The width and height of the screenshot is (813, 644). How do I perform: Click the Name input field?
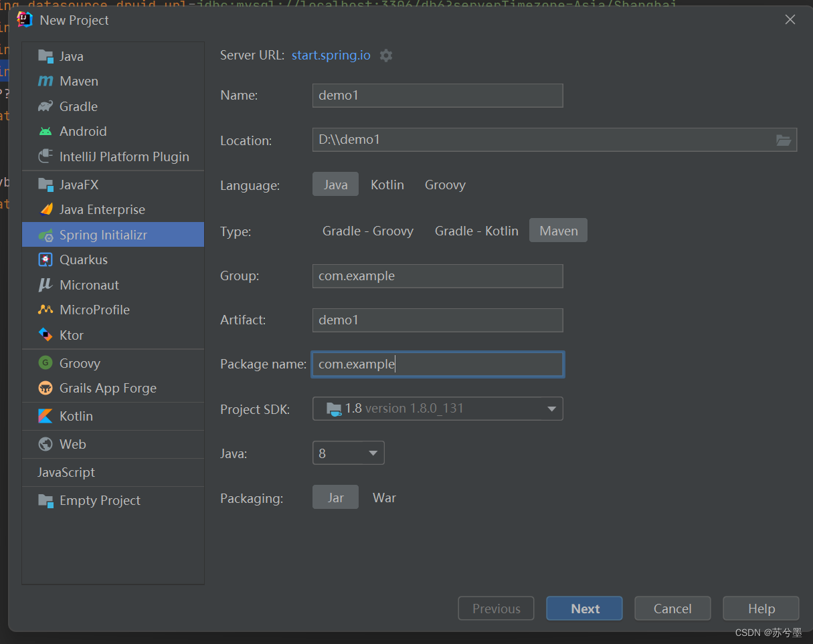pyautogui.click(x=438, y=96)
